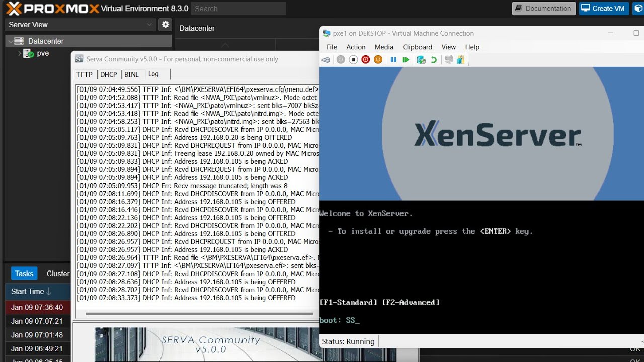Open the Cluster log tab
Screen dimensions: 644x362
(58, 274)
